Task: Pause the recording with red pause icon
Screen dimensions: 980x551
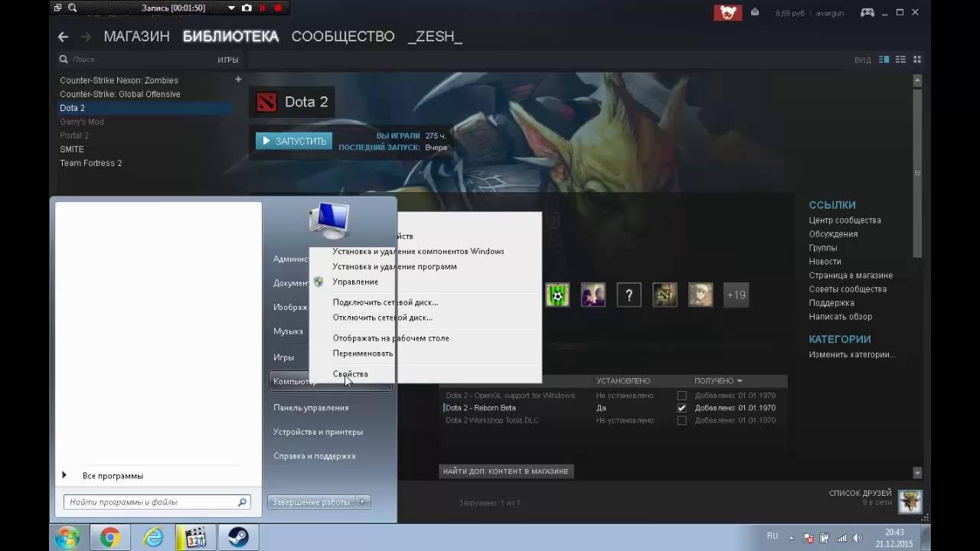Action: (x=263, y=8)
